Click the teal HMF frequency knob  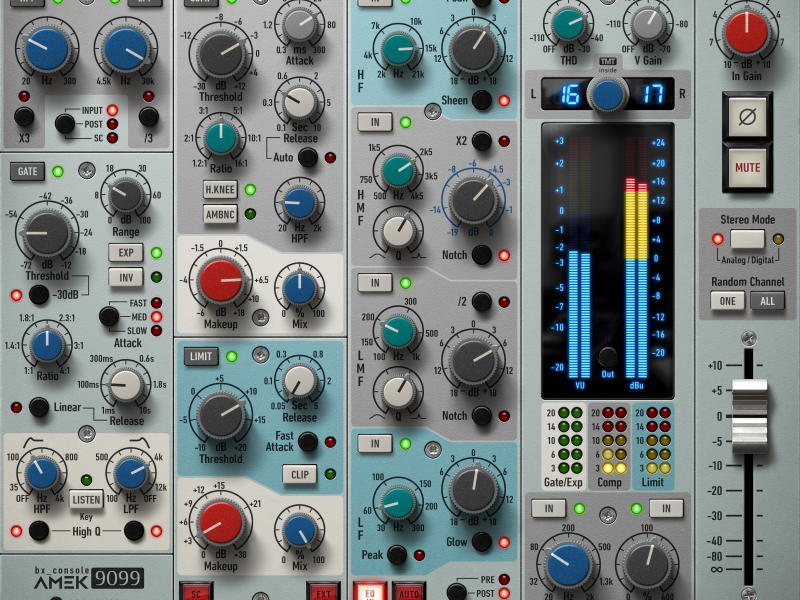[397, 171]
